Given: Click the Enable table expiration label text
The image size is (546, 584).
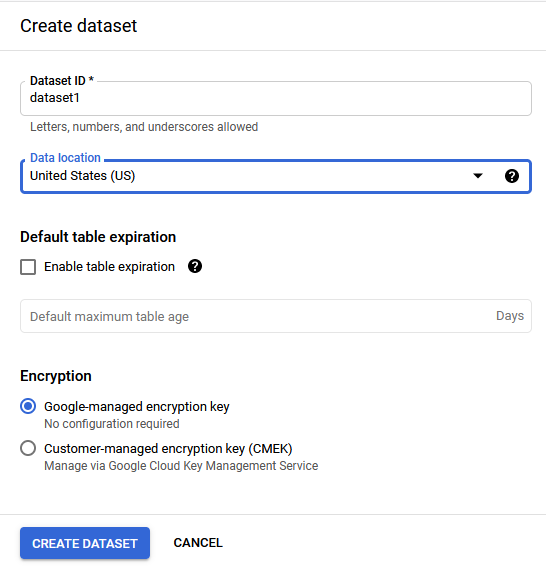Looking at the screenshot, I should point(109,267).
